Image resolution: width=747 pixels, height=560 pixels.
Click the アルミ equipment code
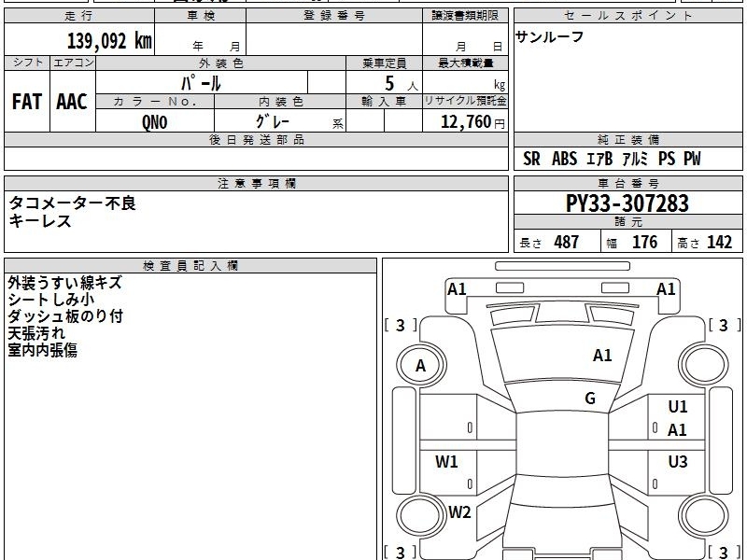point(635,159)
